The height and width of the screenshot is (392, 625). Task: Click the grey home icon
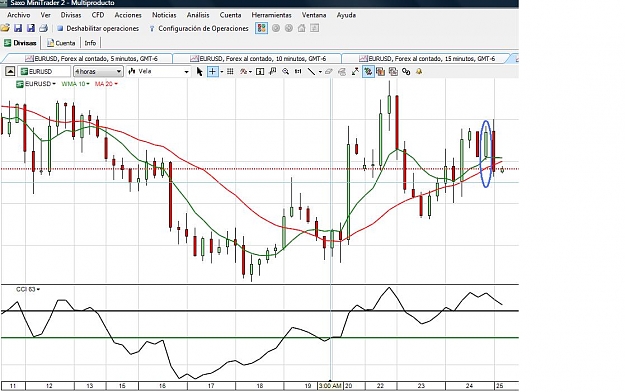(x=302, y=28)
